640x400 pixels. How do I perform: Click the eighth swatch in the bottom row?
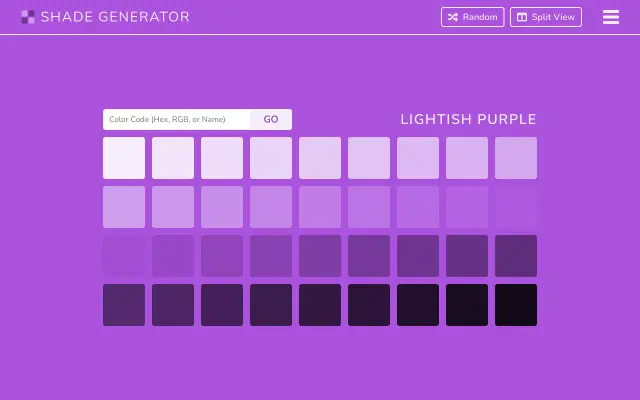pyautogui.click(x=467, y=305)
